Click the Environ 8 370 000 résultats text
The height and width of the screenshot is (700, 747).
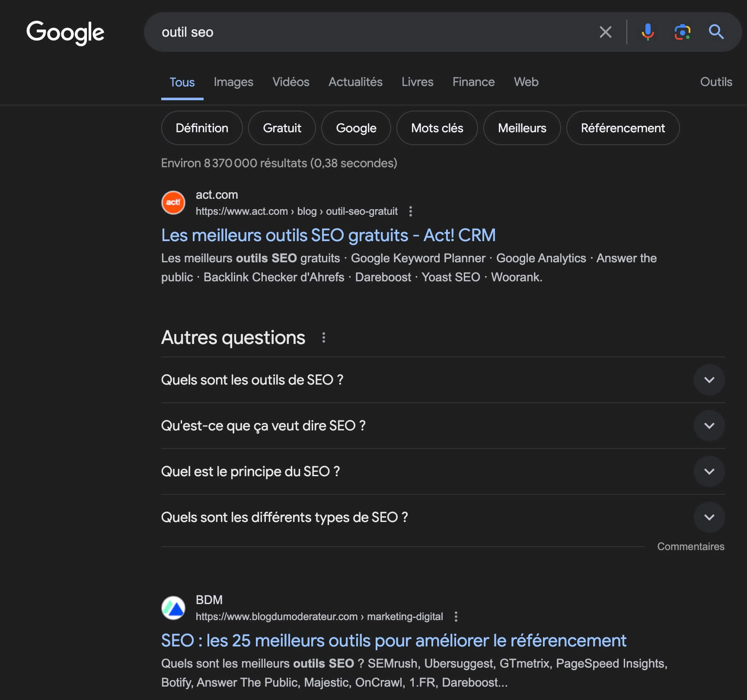tap(279, 163)
